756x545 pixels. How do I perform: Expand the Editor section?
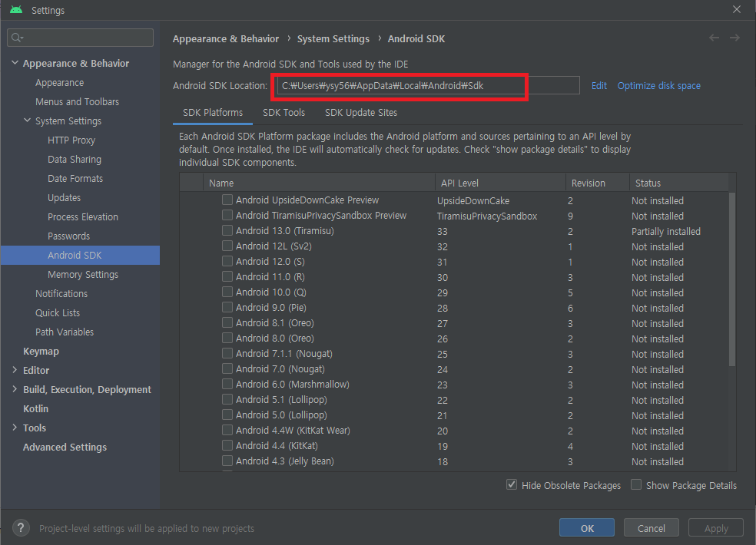(15, 370)
